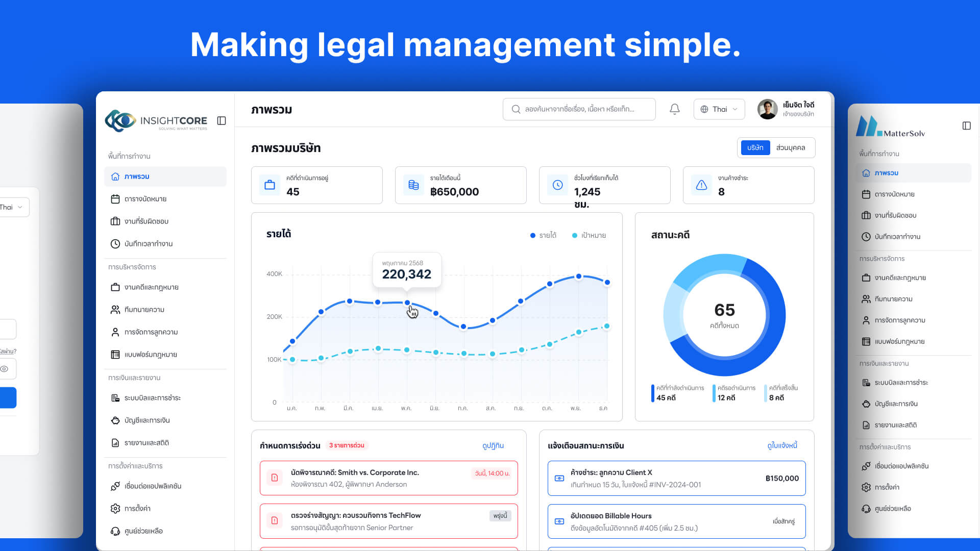Collapse MatterSolv sidebar panel icon
Screen dimensions: 980x551
click(966, 126)
